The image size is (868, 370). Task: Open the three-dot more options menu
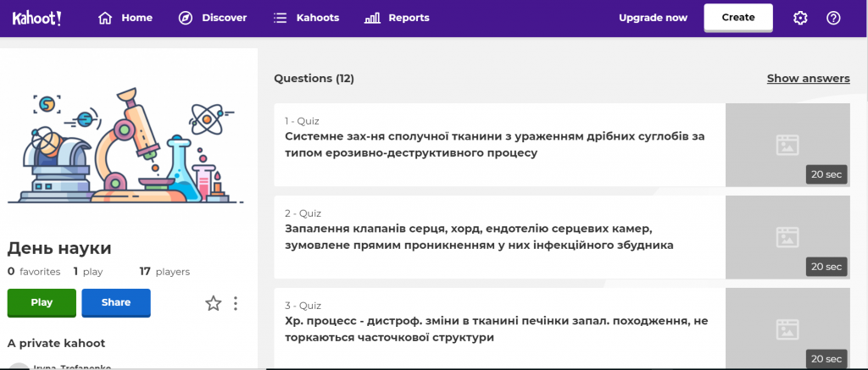(236, 303)
